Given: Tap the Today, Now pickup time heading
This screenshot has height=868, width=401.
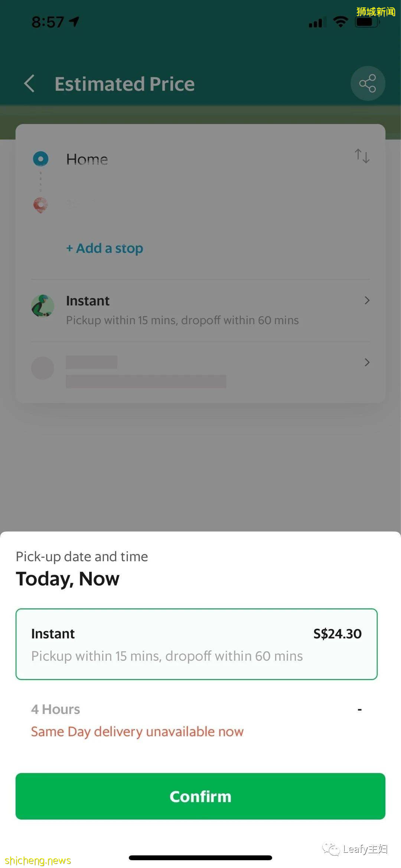Looking at the screenshot, I should [x=68, y=579].
